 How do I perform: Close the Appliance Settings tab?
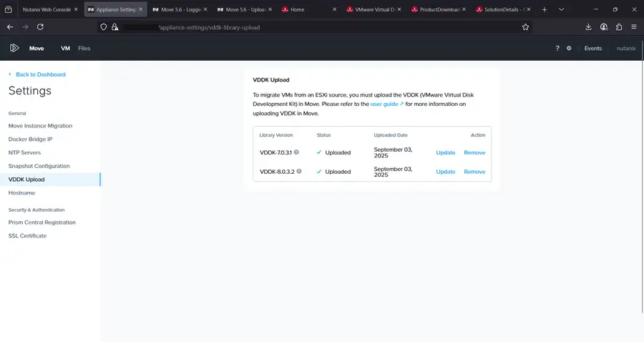140,9
